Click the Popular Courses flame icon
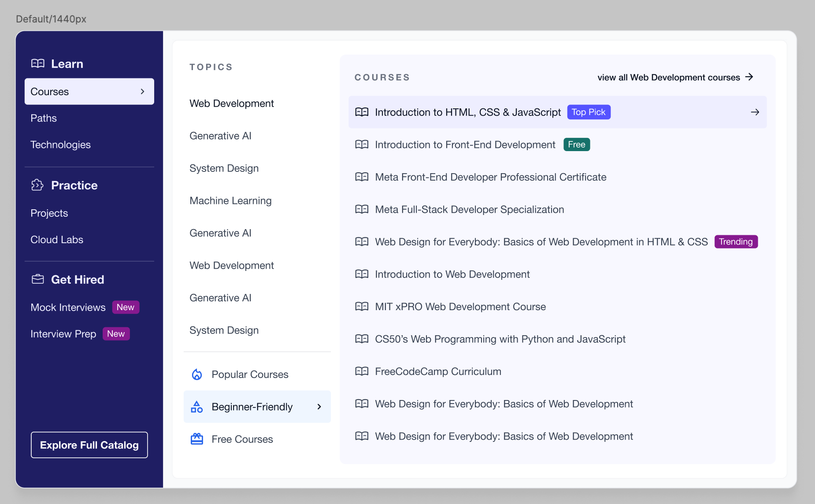This screenshot has width=815, height=504. point(197,374)
